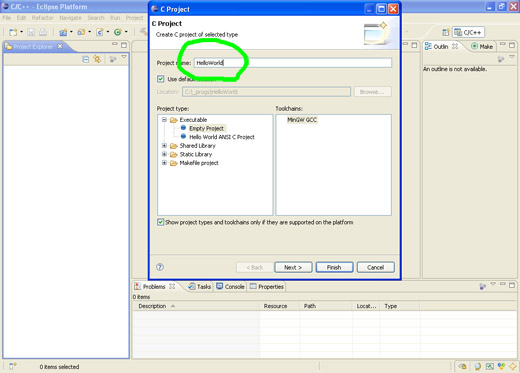The height and width of the screenshot is (373, 520).
Task: Click the Help question mark icon
Action: 160,267
